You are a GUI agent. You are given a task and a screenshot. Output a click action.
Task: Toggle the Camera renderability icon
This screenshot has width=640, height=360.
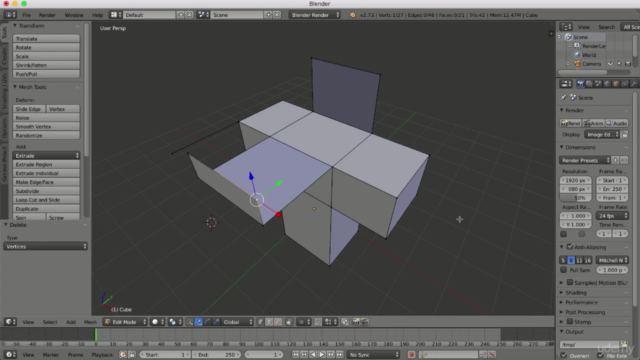click(x=628, y=64)
